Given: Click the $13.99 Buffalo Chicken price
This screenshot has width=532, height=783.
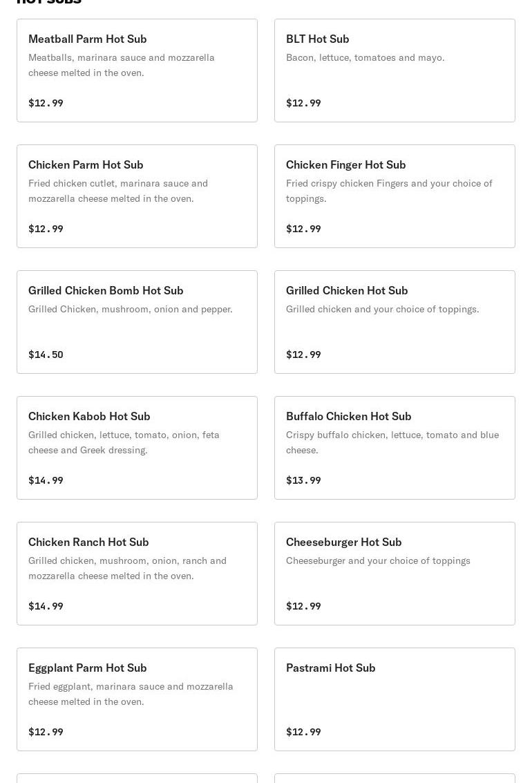Looking at the screenshot, I should (303, 480).
